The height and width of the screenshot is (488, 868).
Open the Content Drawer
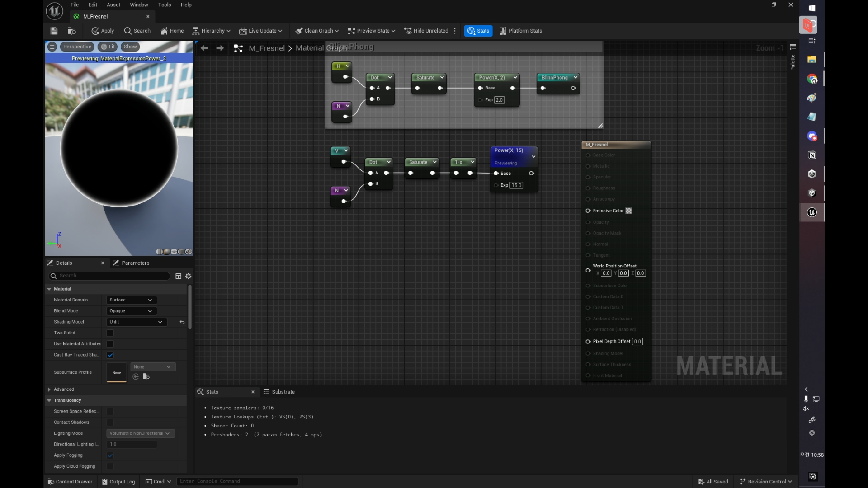70,482
